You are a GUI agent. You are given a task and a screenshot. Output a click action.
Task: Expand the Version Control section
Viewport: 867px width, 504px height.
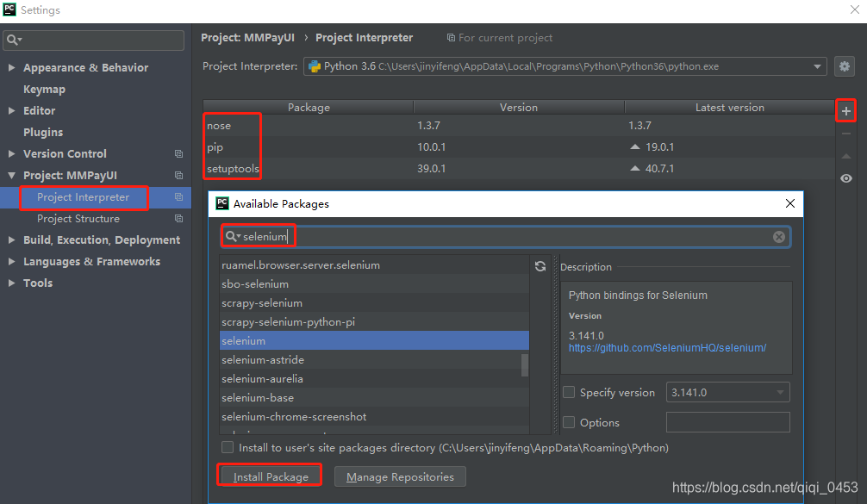click(11, 153)
